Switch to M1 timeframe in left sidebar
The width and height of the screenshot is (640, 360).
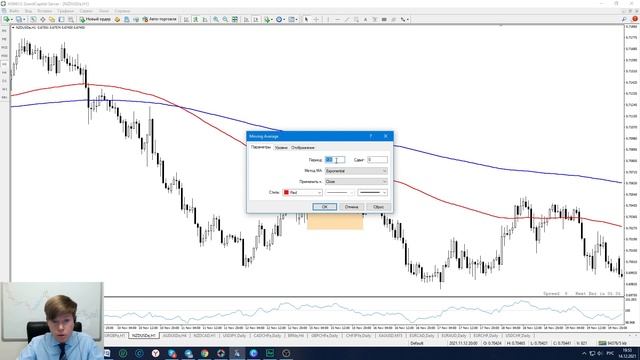[x=4, y=31]
